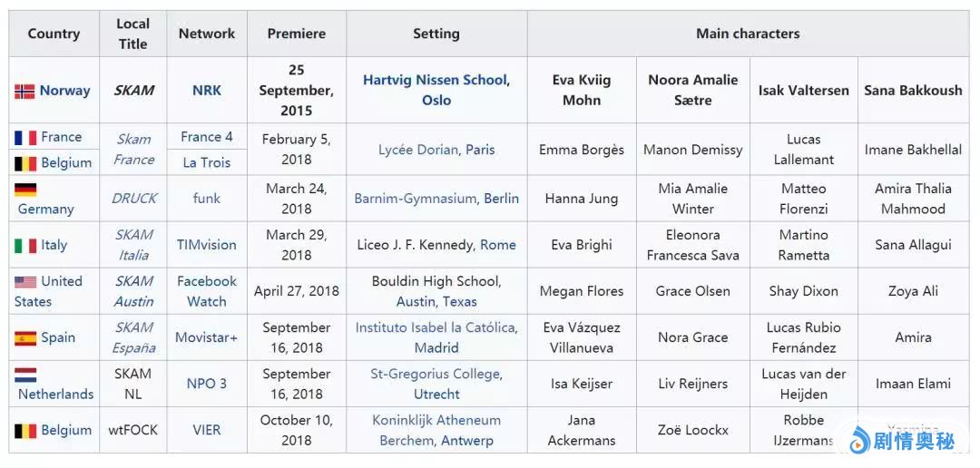The width and height of the screenshot is (980, 468).
Task: Select the Main characters column header
Action: (x=748, y=34)
